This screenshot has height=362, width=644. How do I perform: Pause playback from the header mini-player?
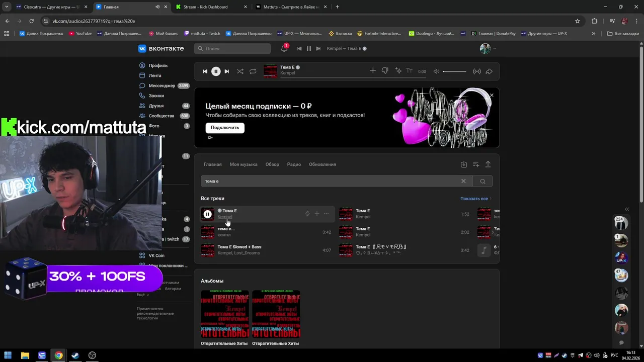pos(309,49)
